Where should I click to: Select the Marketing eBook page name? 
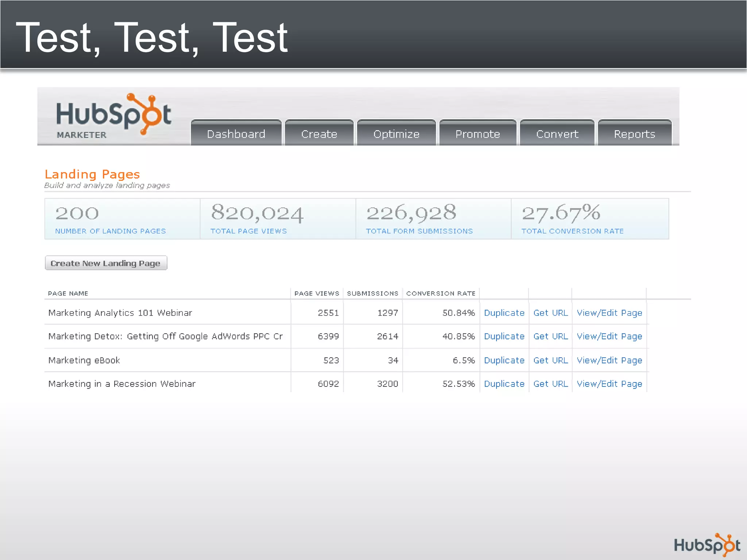84,360
